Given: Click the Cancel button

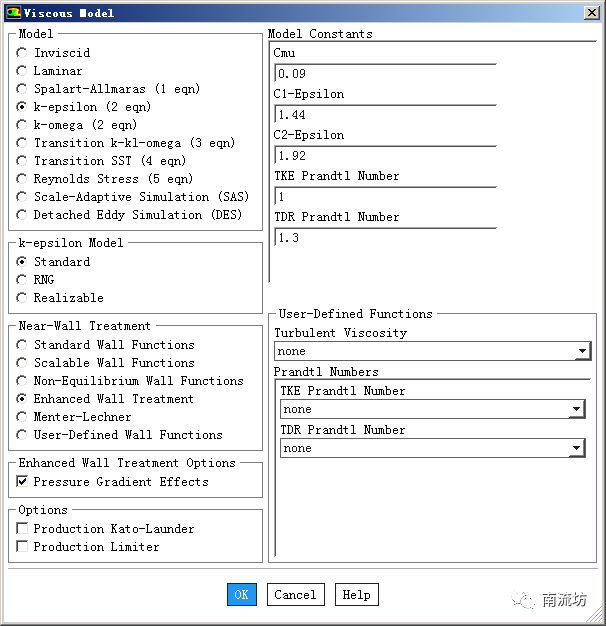Looking at the screenshot, I should 295,594.
